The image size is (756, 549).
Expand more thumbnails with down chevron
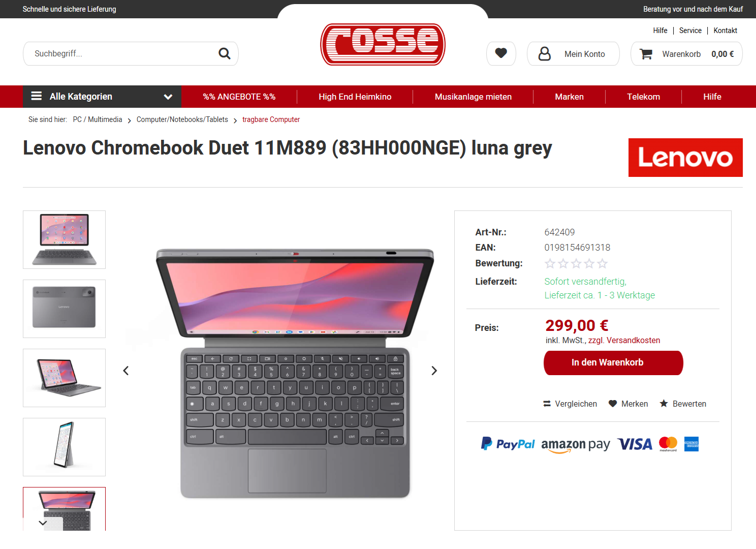pyautogui.click(x=43, y=523)
